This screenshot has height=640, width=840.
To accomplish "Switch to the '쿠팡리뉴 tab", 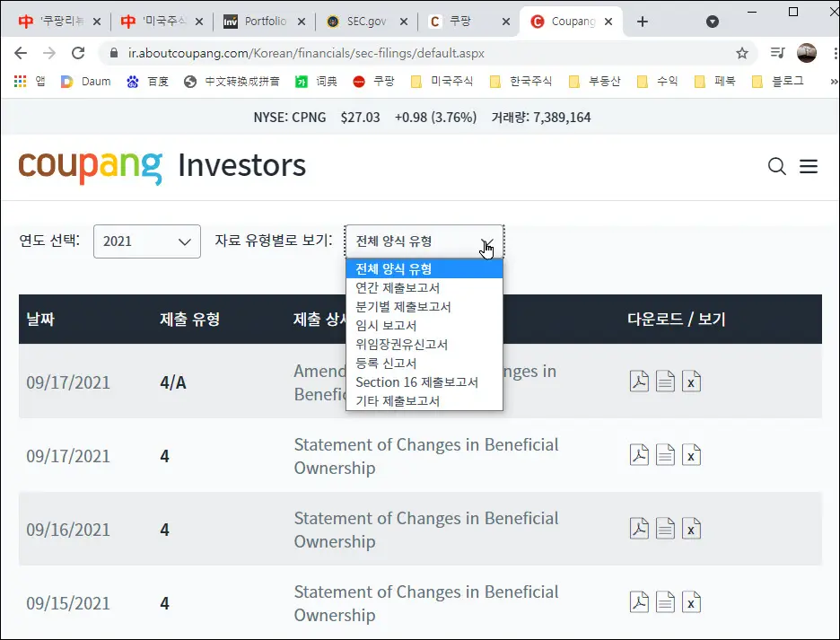I will tap(59, 22).
